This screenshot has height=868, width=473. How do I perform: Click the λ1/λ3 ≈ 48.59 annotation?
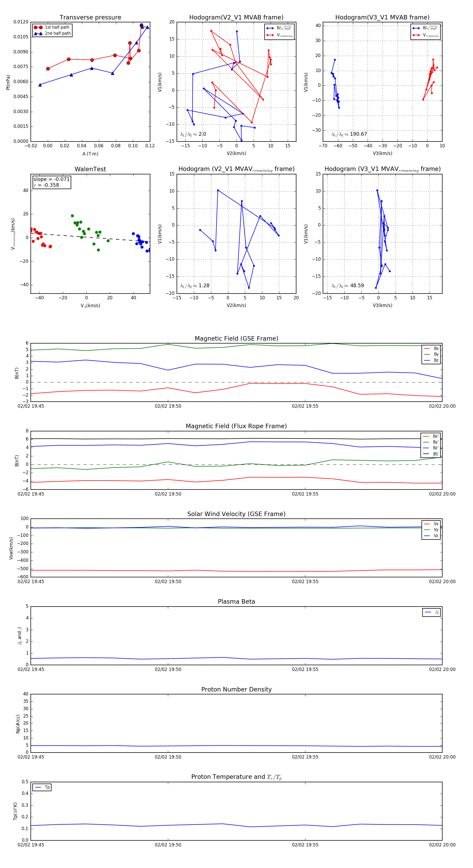coord(348,286)
